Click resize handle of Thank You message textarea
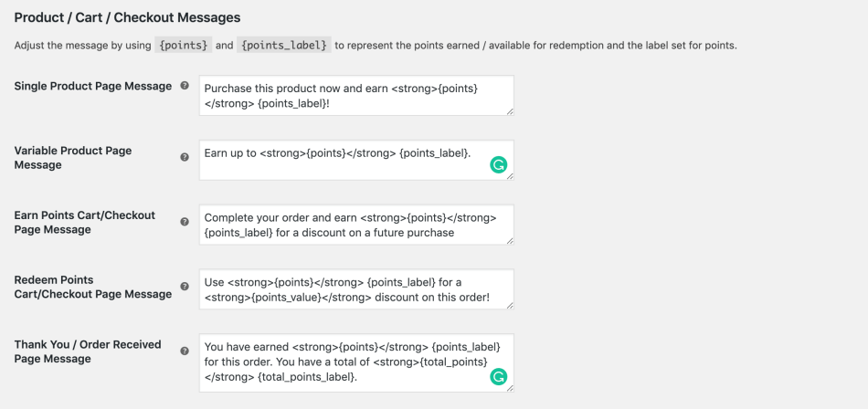The width and height of the screenshot is (868, 409). point(509,387)
